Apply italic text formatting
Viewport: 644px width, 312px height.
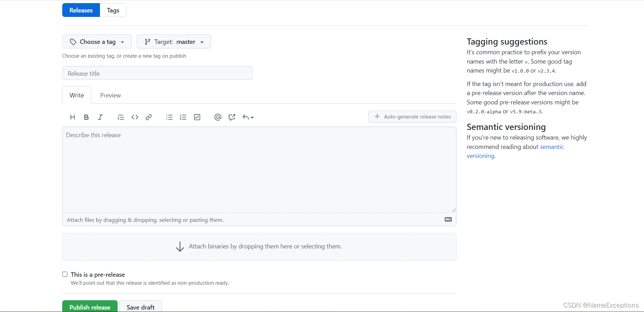point(100,117)
